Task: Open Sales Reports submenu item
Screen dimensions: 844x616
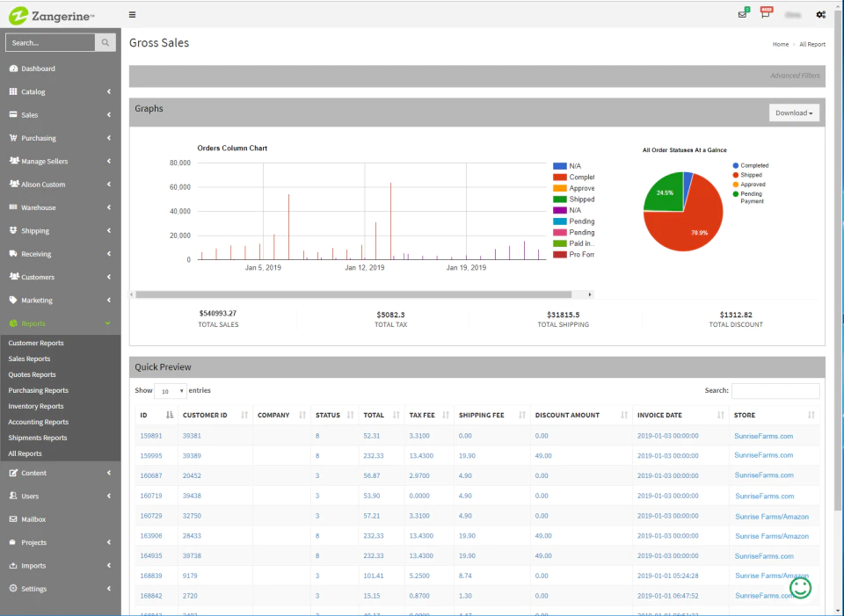Action: coord(29,359)
